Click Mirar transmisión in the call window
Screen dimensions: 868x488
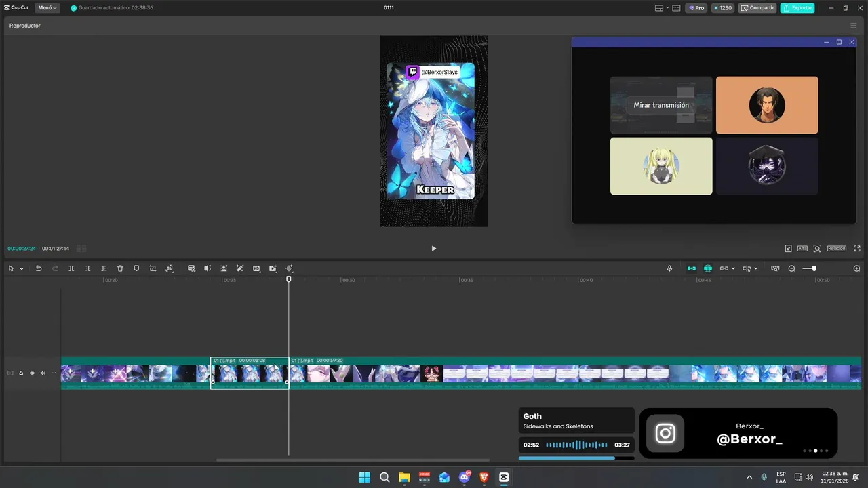[x=661, y=105]
